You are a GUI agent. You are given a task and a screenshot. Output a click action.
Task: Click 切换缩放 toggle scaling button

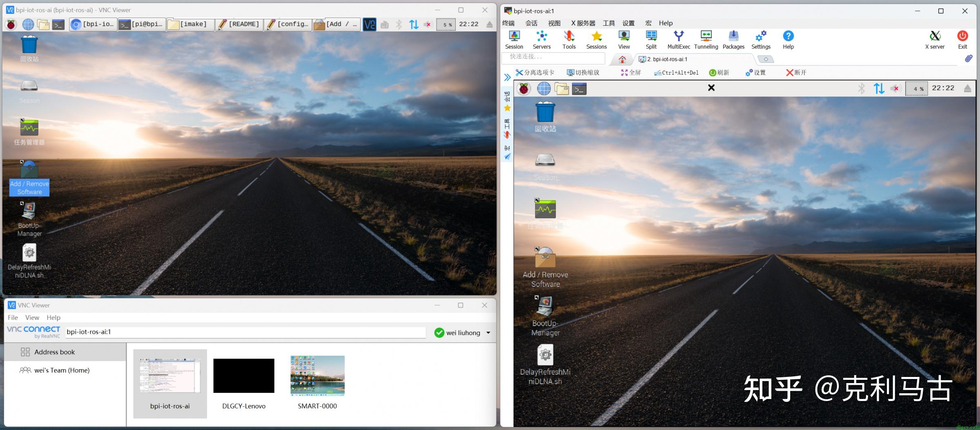point(583,73)
